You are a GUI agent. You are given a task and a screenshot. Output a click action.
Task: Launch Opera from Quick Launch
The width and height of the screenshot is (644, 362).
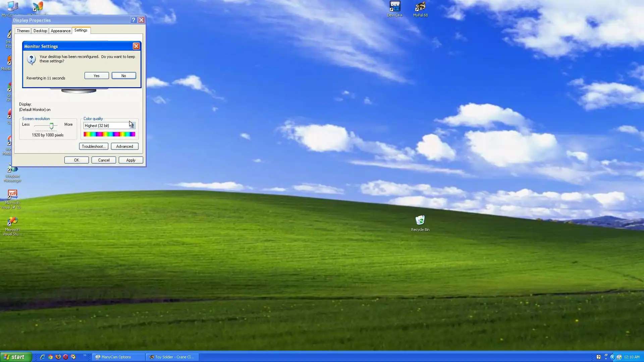pyautogui.click(x=65, y=357)
